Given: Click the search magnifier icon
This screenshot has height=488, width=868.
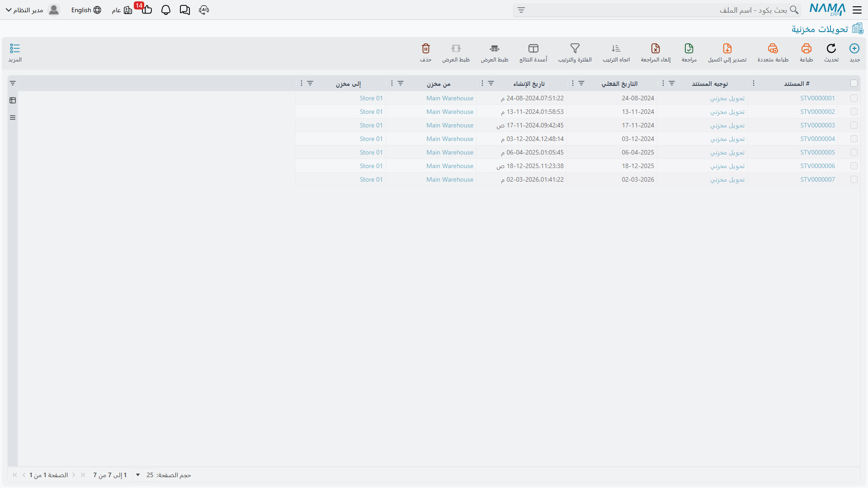Looking at the screenshot, I should 794,10.
